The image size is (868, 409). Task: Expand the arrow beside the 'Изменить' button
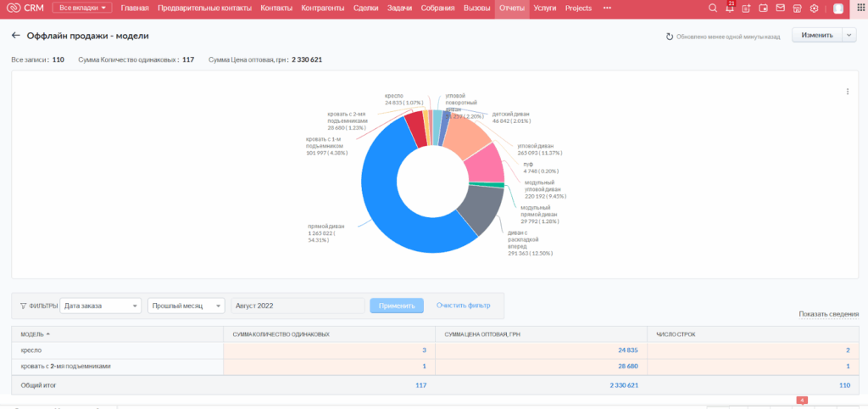pyautogui.click(x=849, y=36)
